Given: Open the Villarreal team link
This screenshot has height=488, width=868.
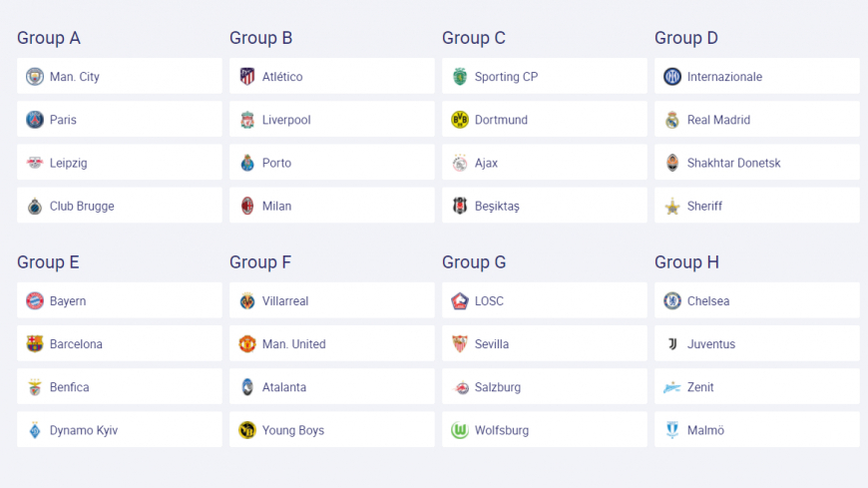Looking at the screenshot, I should click(285, 301).
